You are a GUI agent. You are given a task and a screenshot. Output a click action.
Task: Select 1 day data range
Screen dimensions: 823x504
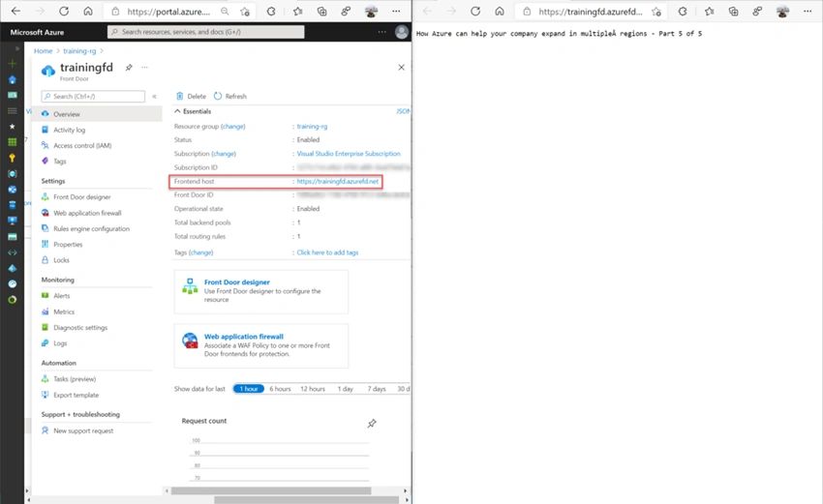click(x=345, y=389)
